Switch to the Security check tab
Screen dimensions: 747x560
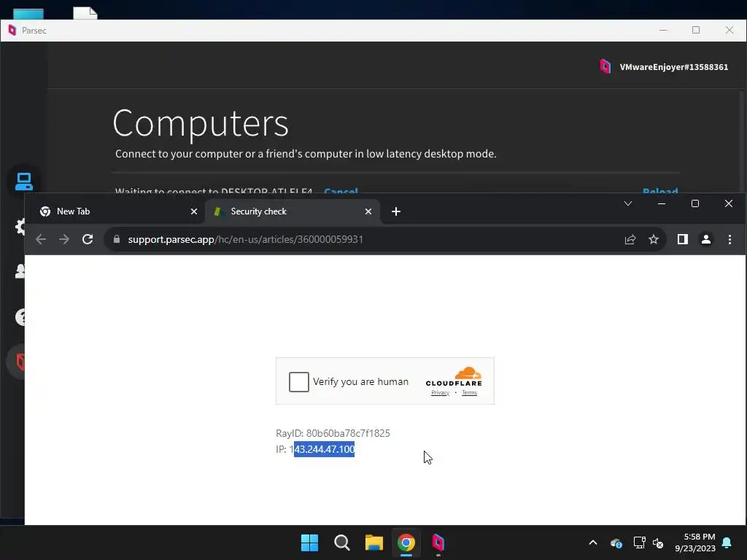(293, 211)
